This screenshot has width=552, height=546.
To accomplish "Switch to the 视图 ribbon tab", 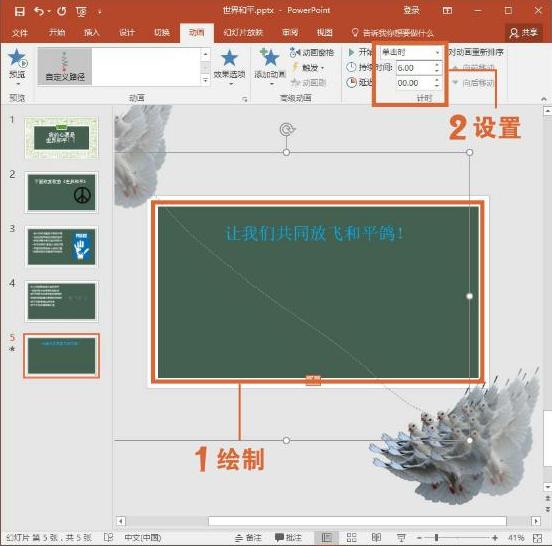I will [x=325, y=33].
